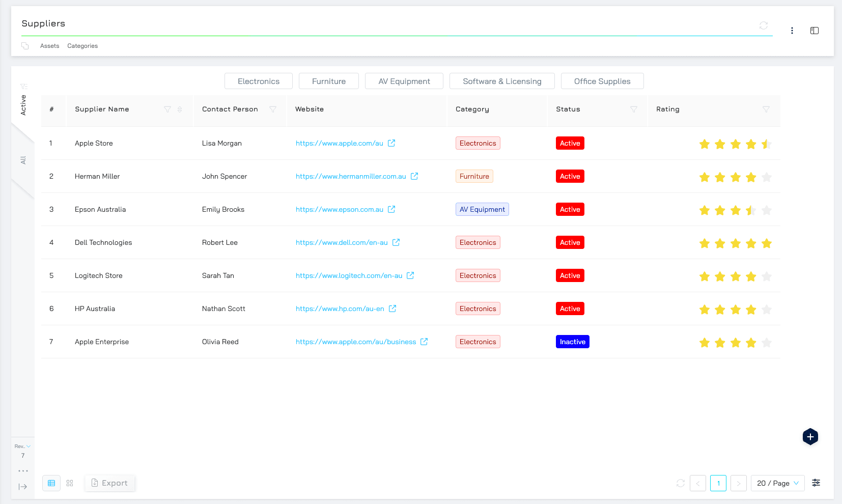
Task: Open the Contact Person column filter
Action: click(x=273, y=109)
